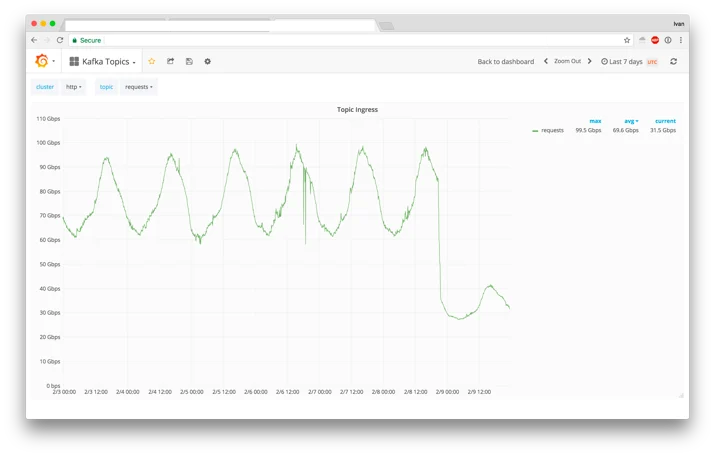Open the browser three-dot menu
Image resolution: width=715 pixels, height=456 pixels.
(x=681, y=40)
